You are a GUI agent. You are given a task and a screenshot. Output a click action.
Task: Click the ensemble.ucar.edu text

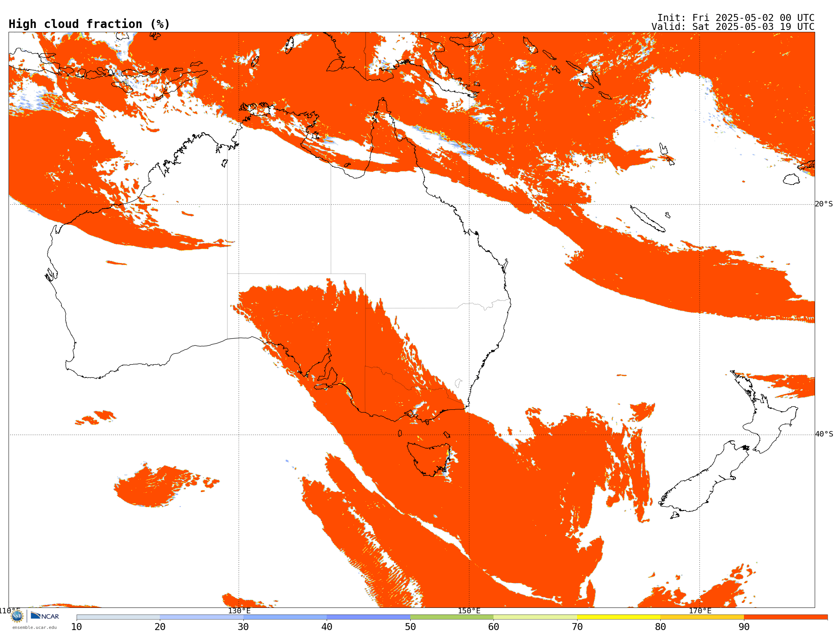[34, 627]
